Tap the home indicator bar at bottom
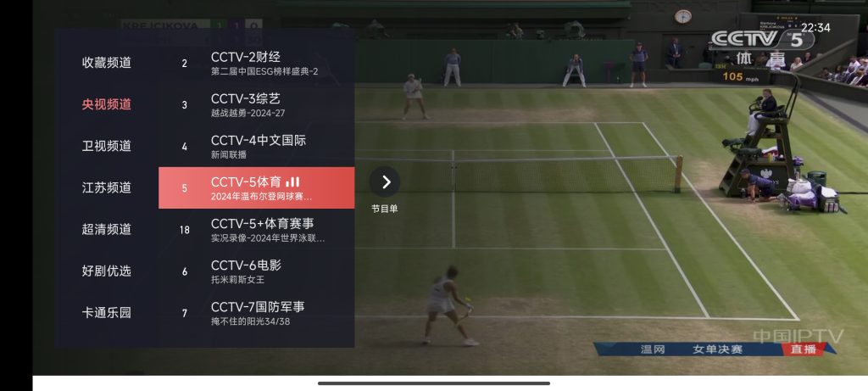 (x=434, y=383)
